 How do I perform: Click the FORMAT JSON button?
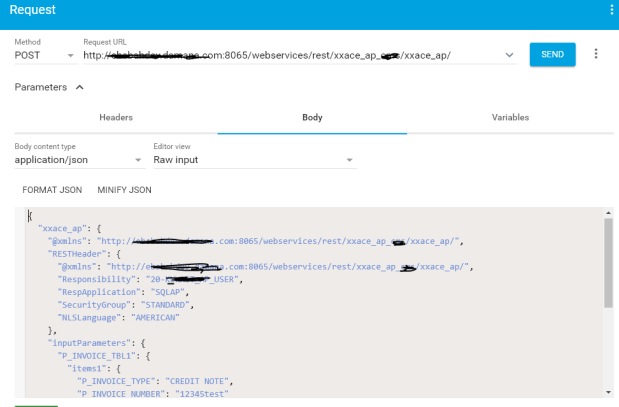(x=52, y=190)
